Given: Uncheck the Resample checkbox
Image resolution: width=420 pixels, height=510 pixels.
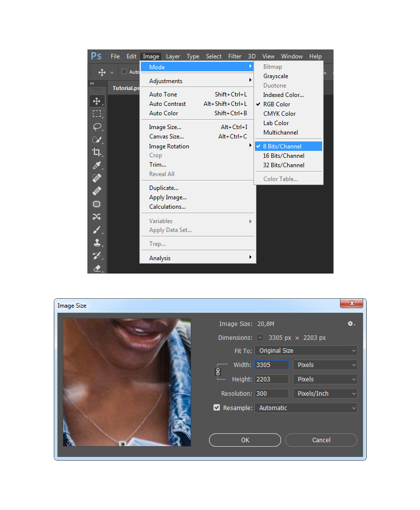Looking at the screenshot, I should click(x=216, y=408).
